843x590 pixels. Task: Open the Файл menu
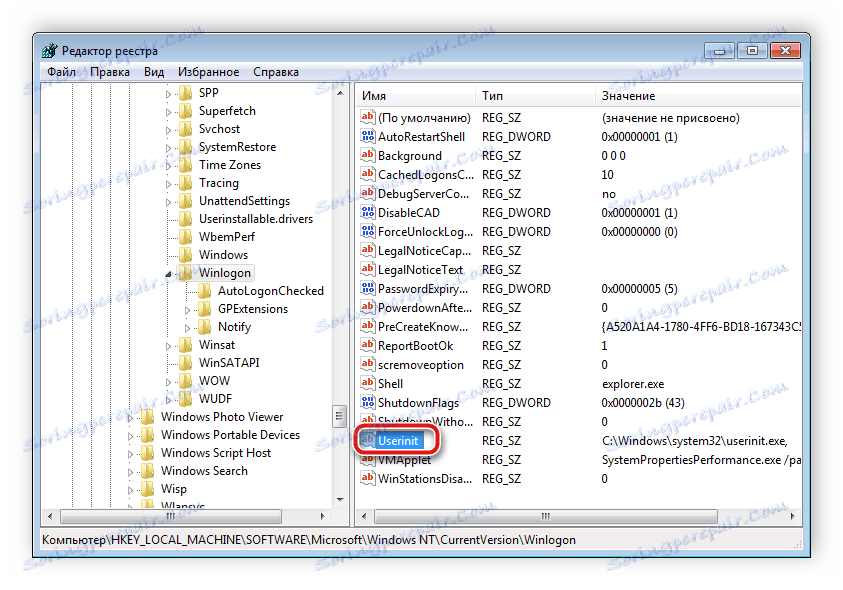point(61,72)
